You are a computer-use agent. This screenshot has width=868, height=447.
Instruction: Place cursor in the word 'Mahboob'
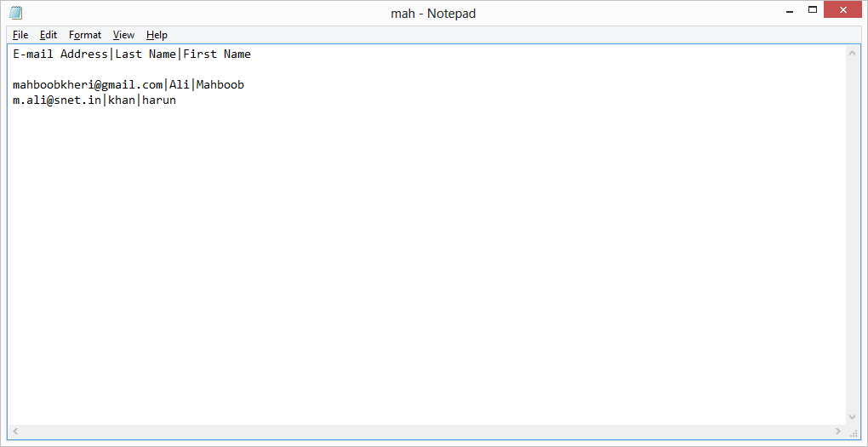pyautogui.click(x=220, y=85)
